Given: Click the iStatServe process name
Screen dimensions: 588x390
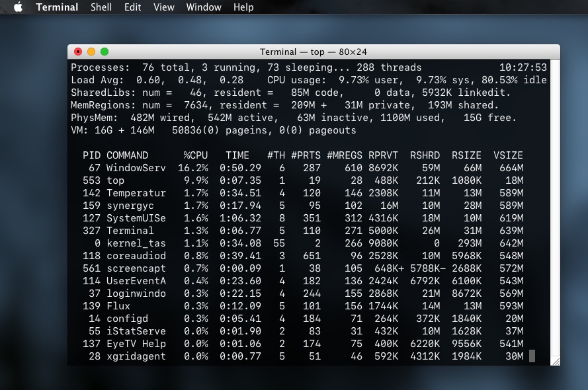Looking at the screenshot, I should pos(136,331).
